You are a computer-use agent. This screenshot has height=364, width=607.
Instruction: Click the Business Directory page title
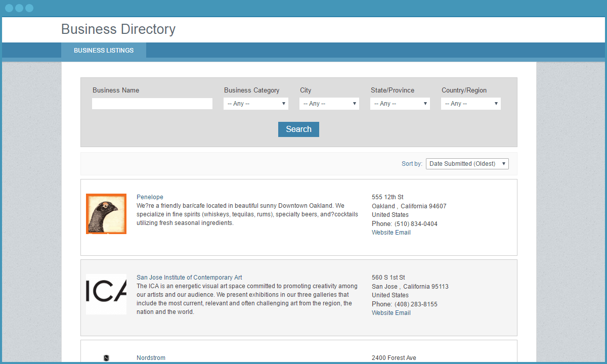pyautogui.click(x=118, y=29)
